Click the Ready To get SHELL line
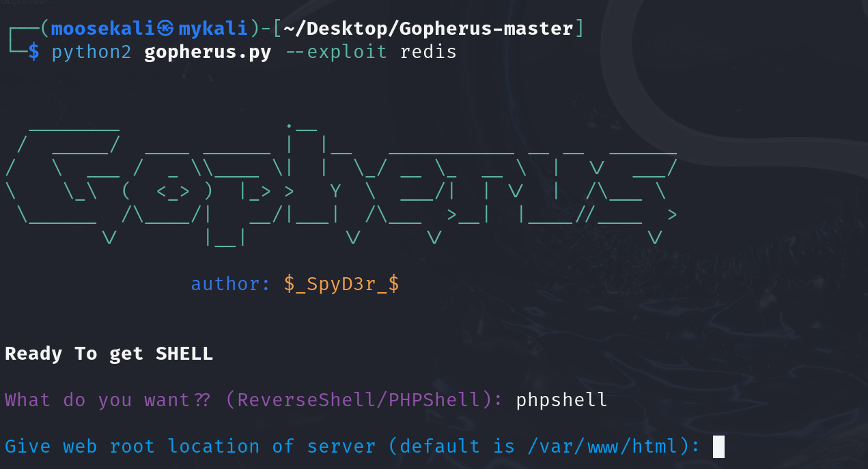The image size is (868, 469). tap(109, 354)
